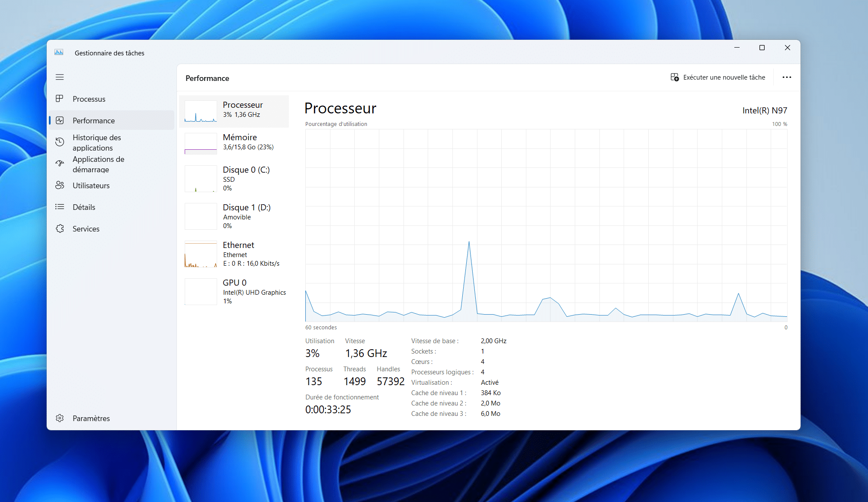The image size is (868, 502).
Task: Select Disque 1 (D:) resource
Action: [x=234, y=216]
